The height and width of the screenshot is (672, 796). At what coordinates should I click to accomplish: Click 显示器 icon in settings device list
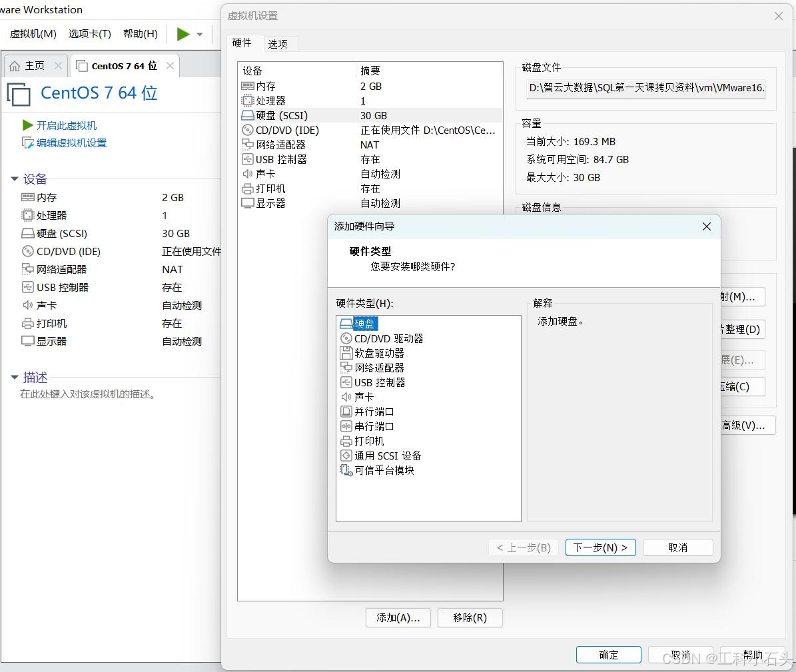pyautogui.click(x=248, y=204)
